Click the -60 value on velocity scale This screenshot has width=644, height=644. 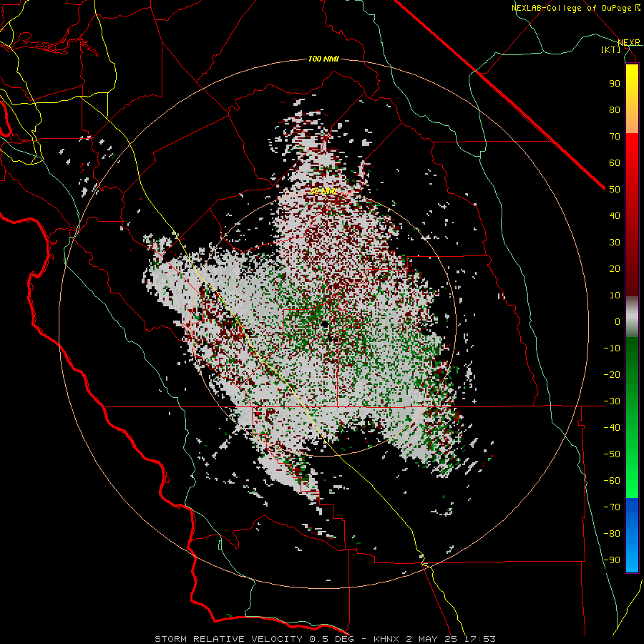coord(612,481)
